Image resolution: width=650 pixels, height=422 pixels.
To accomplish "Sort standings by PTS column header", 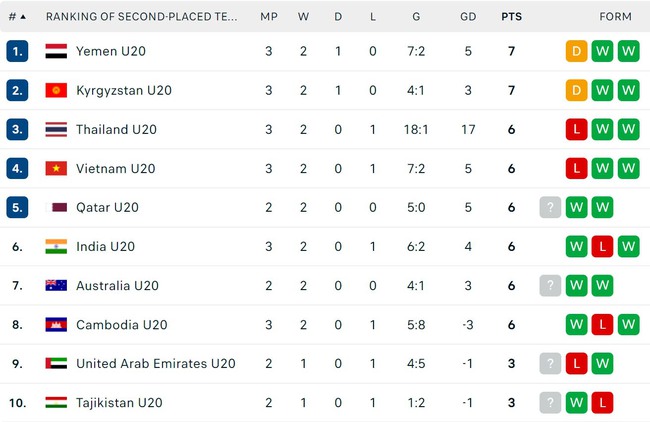I will click(x=511, y=17).
